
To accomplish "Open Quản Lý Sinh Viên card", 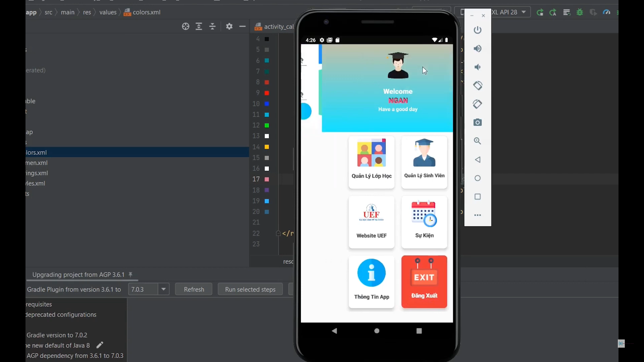I will click(424, 162).
